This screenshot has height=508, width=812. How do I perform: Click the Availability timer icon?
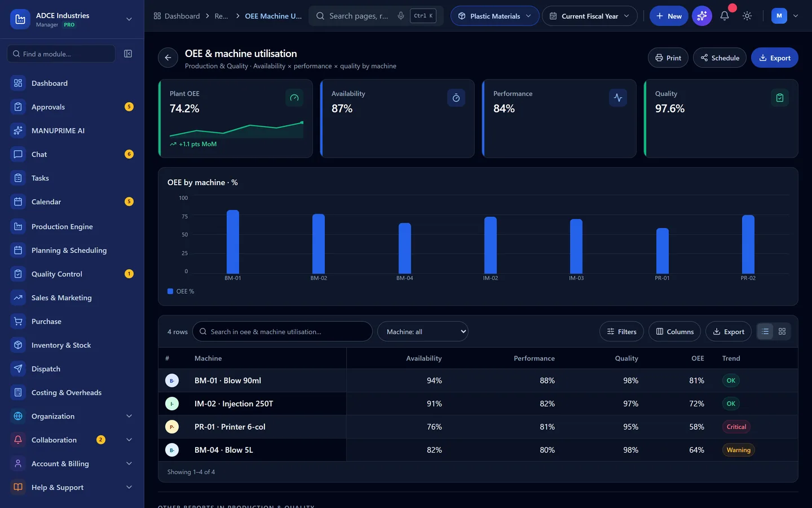(x=456, y=98)
